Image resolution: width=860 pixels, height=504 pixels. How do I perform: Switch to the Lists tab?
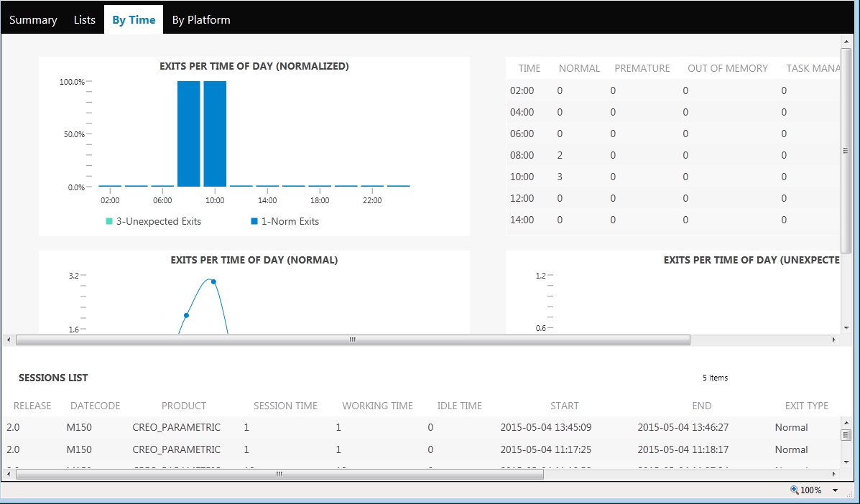point(85,19)
